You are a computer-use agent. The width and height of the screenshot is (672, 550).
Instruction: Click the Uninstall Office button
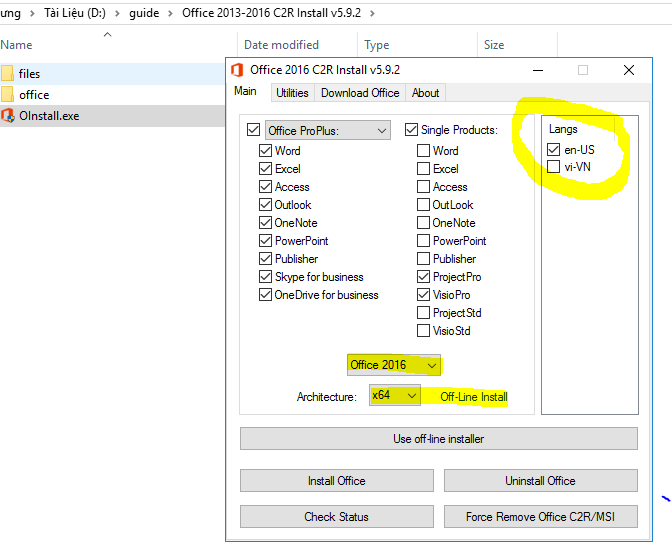pyautogui.click(x=541, y=481)
